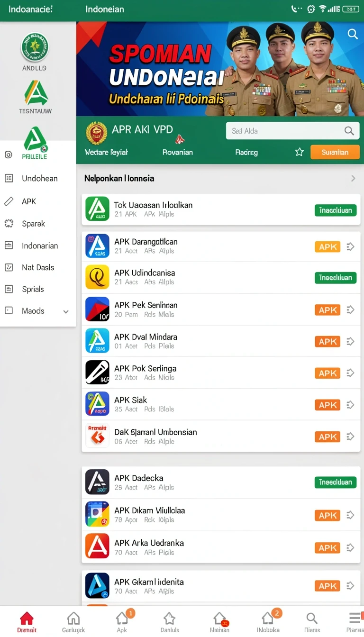Screen dimensions: 364x637
Task: Tap the black APK Pok Serlinga icon
Action: click(x=97, y=372)
